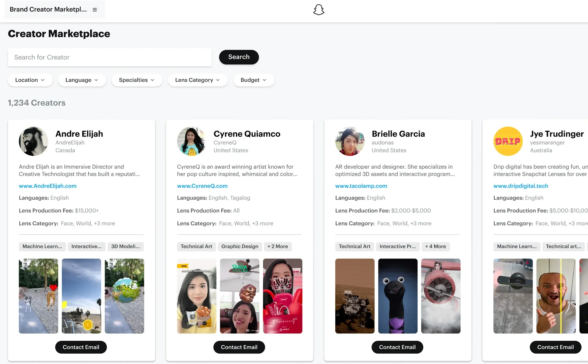Show Cyrene's '+ 2 More' specialties
The height and width of the screenshot is (364, 588).
(x=277, y=247)
